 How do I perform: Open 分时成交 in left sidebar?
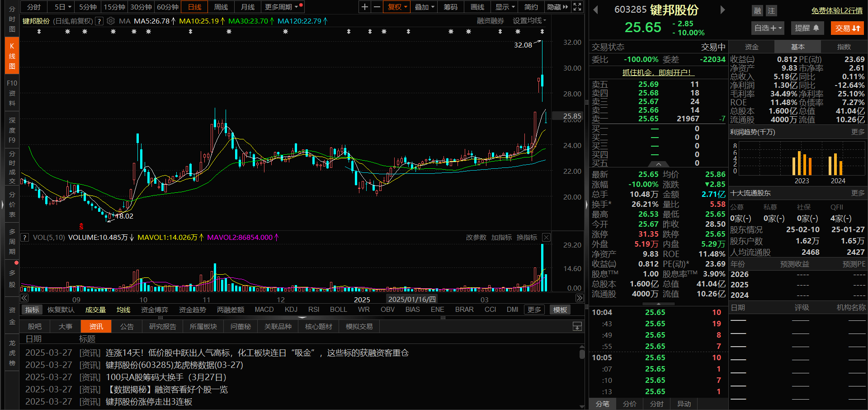click(12, 167)
